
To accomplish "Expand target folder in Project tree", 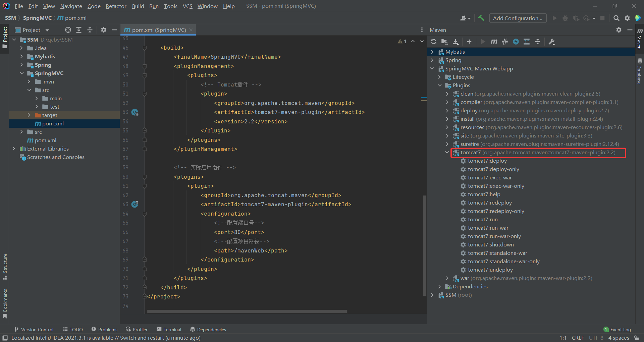I will click(x=29, y=115).
